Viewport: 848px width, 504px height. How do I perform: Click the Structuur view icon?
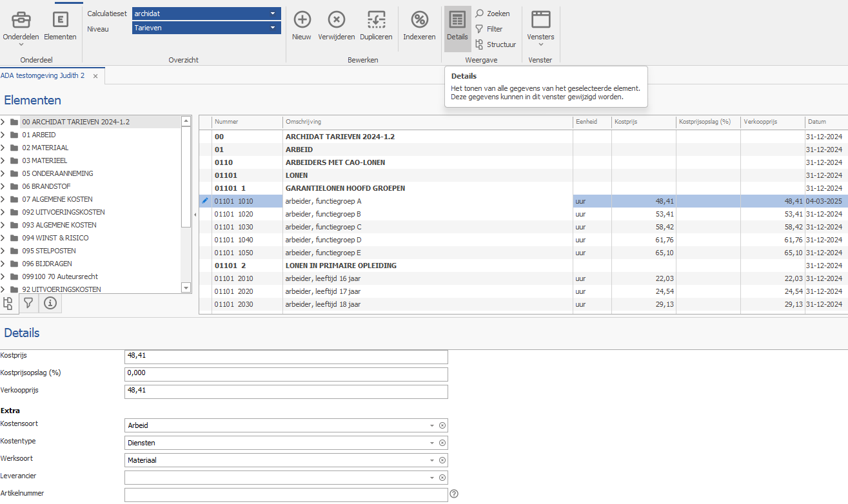click(x=479, y=44)
